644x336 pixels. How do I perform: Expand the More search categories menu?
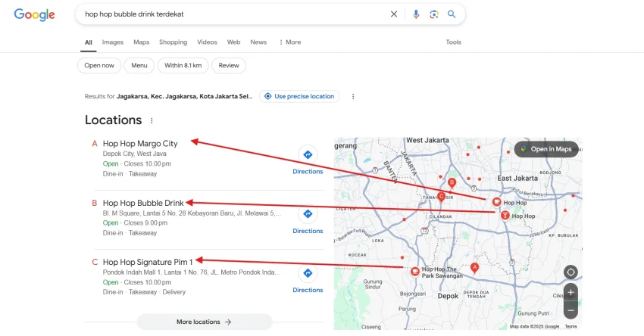pos(289,42)
